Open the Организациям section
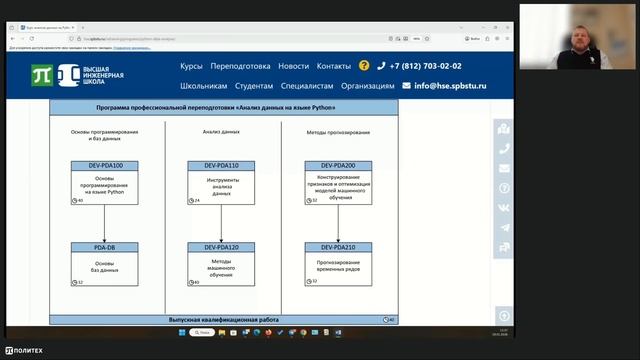This screenshot has height=360, width=640. click(x=368, y=86)
